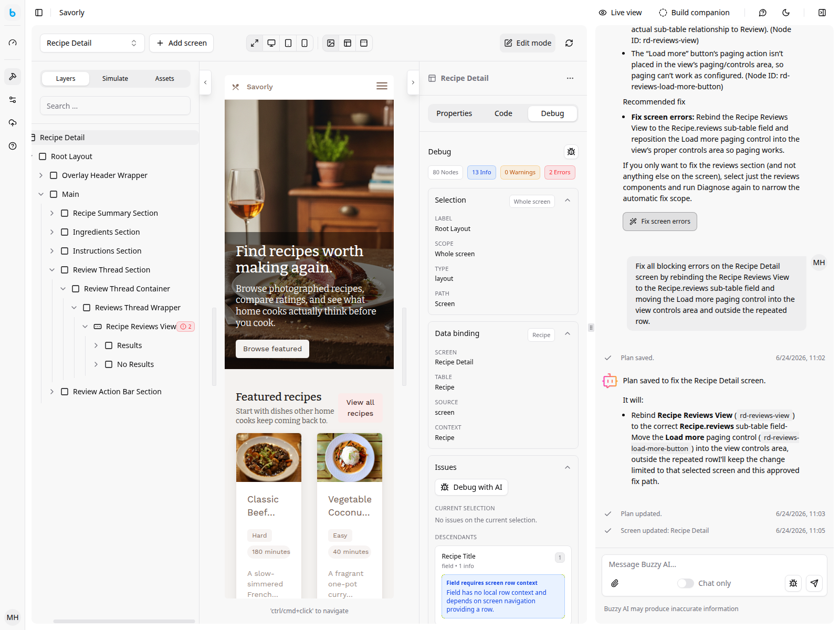The width and height of the screenshot is (840, 630).
Task: Open the chat help icon in header
Action: tap(763, 13)
